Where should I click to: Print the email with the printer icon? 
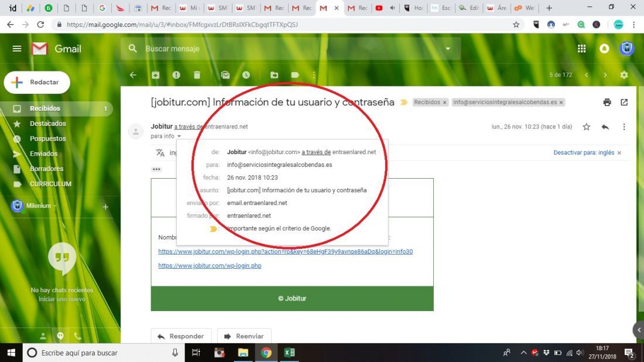click(607, 103)
